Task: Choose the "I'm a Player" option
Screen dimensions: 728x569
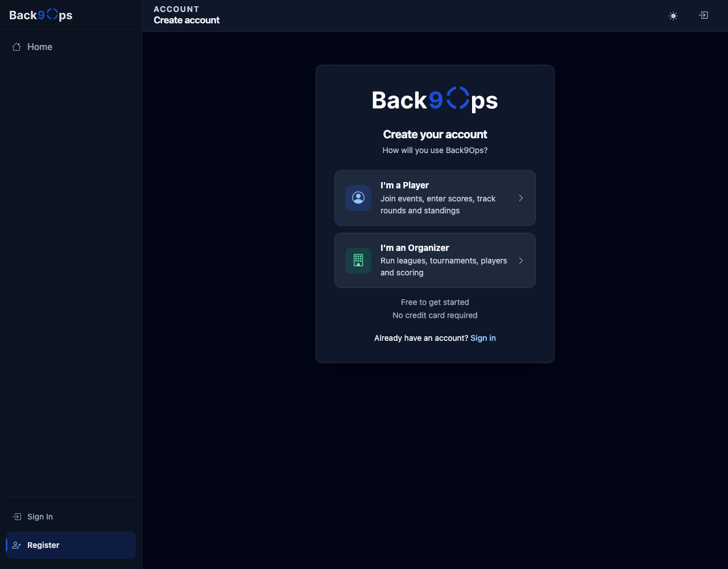Action: 435,198
